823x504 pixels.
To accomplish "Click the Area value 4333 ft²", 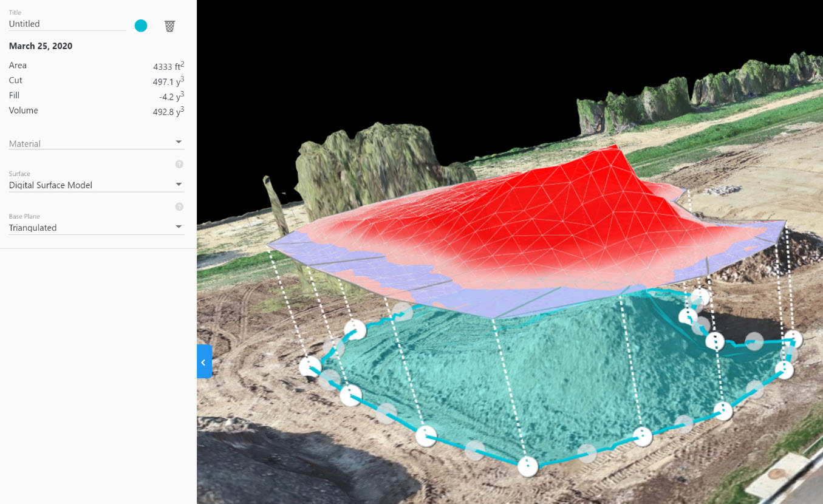I will [168, 66].
